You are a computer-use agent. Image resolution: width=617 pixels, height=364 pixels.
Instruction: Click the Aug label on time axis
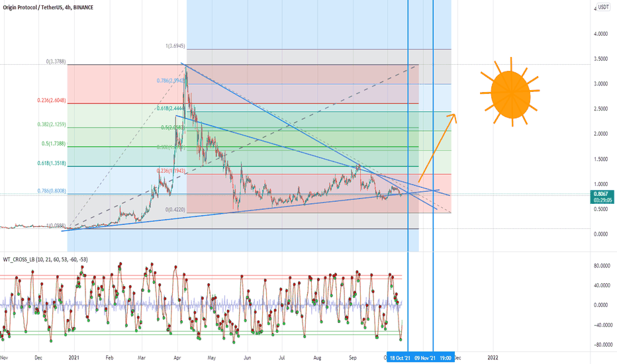(317, 357)
